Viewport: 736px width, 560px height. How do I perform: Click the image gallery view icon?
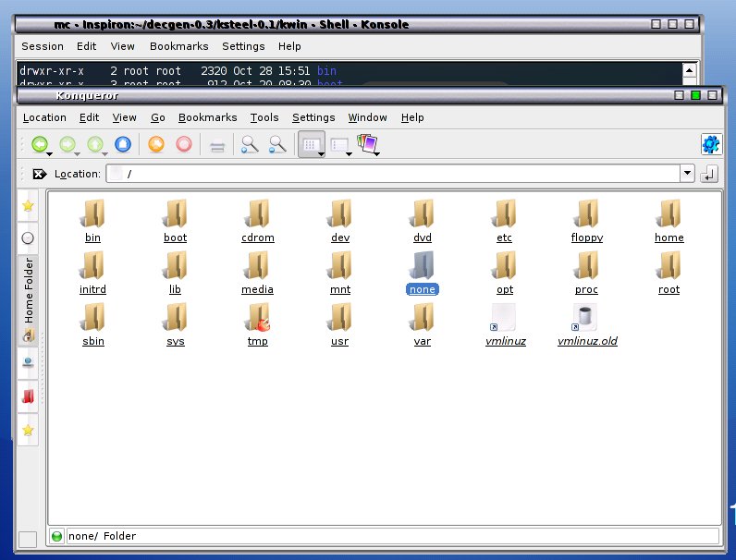pos(367,143)
